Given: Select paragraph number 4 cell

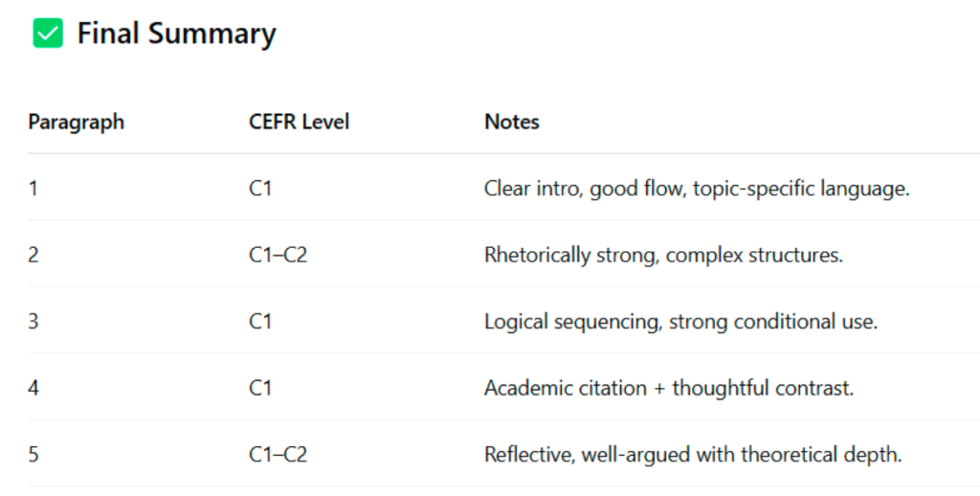Looking at the screenshot, I should pos(33,388).
